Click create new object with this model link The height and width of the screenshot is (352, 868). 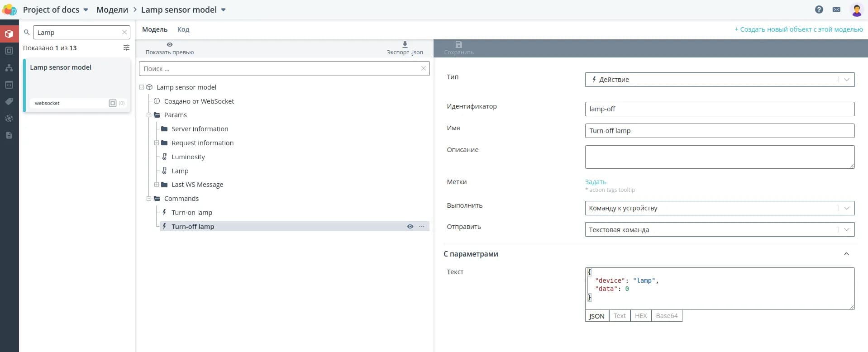(x=798, y=29)
